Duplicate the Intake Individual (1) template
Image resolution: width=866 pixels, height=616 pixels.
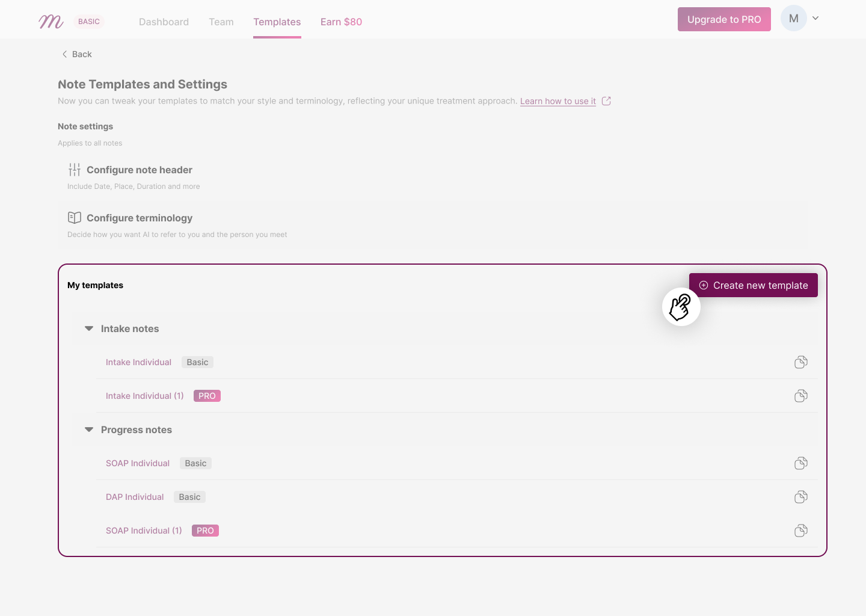(x=801, y=396)
